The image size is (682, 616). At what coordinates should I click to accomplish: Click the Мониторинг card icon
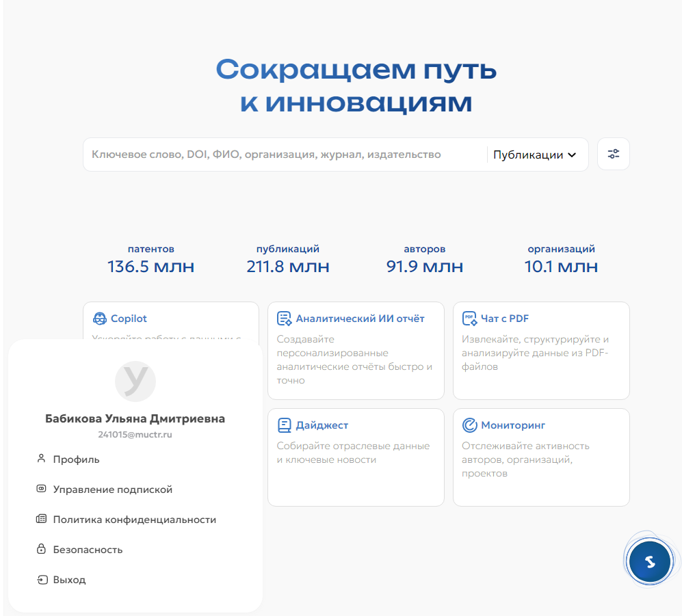[x=469, y=425]
